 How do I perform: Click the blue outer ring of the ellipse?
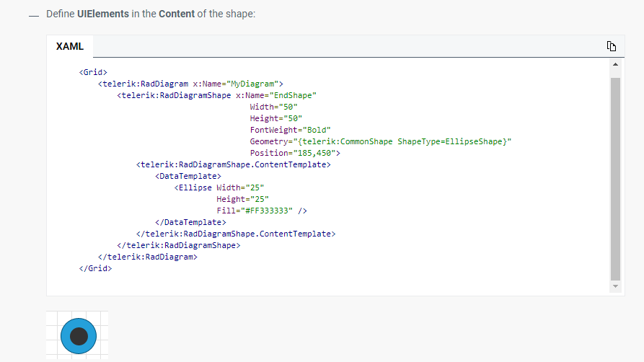click(x=66, y=336)
